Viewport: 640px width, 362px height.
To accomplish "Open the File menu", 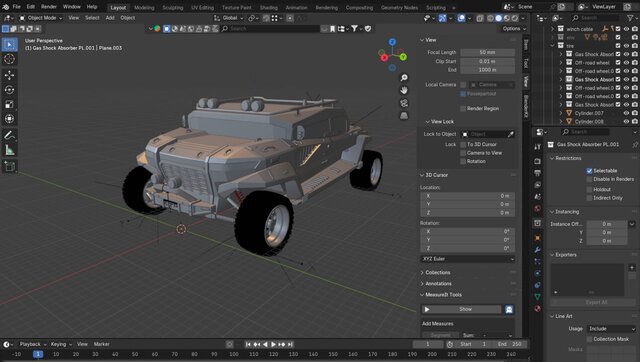I will 17,7.
